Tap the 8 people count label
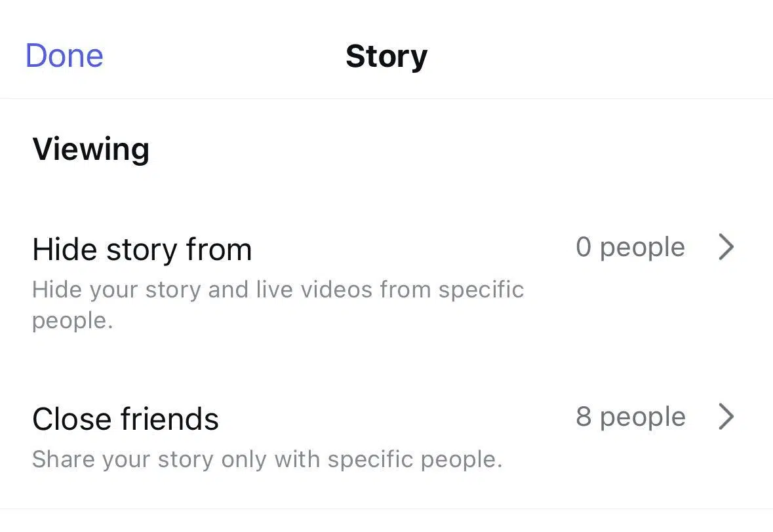The image size is (773, 532). (629, 417)
